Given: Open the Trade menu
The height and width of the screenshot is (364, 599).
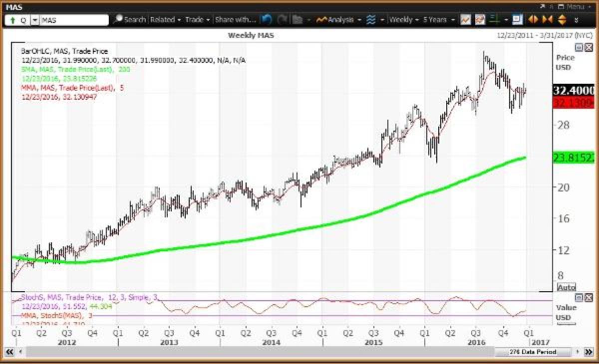Looking at the screenshot, I should [x=197, y=20].
